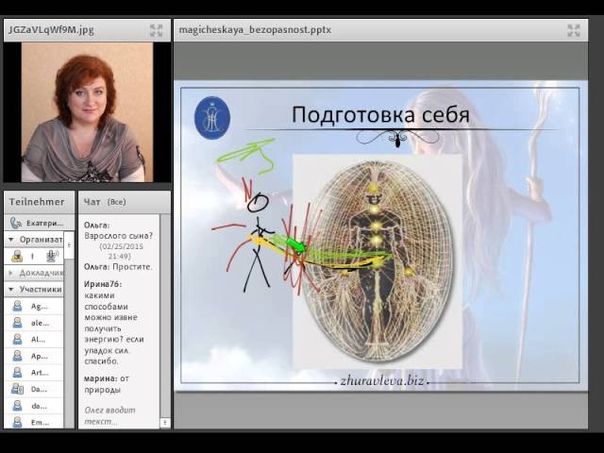This screenshot has width=604, height=453.
Task: Click the aura energy body image on slide
Action: pos(377,262)
